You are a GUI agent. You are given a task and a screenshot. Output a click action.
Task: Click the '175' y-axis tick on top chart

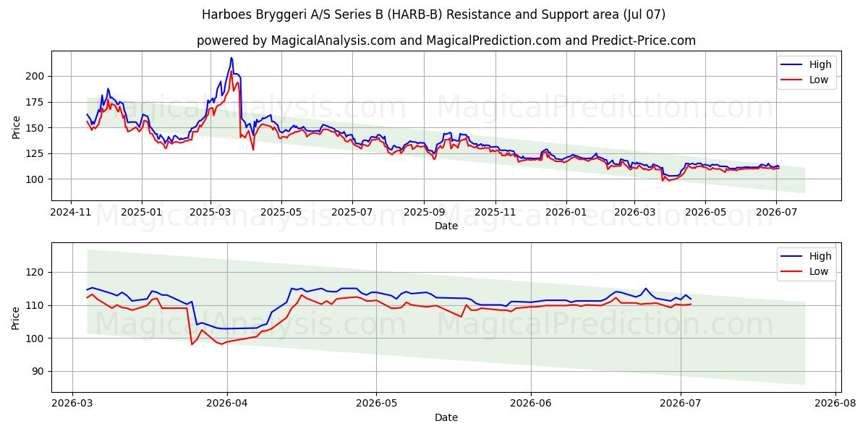[x=36, y=102]
